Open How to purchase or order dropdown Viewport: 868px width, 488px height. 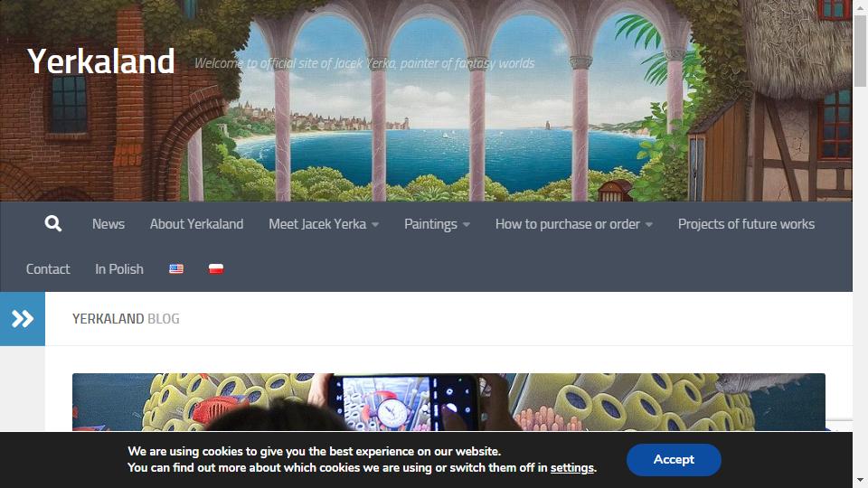573,224
